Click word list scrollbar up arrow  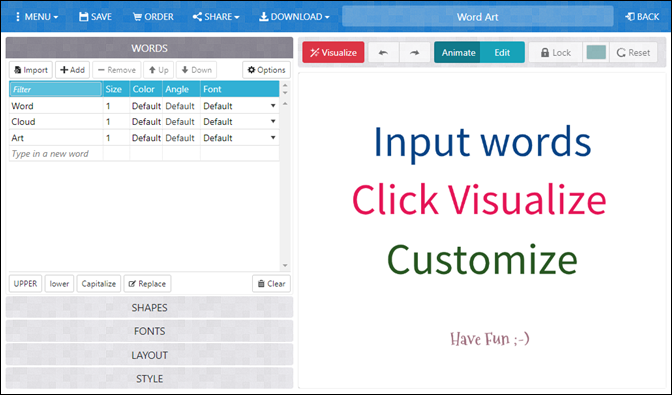pyautogui.click(x=285, y=104)
